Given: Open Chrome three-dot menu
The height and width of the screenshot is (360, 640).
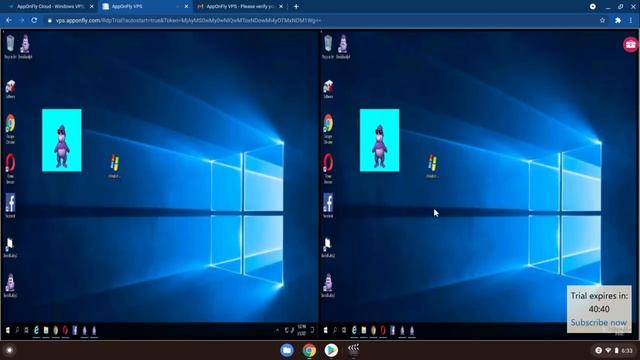Looking at the screenshot, I should tap(631, 20).
